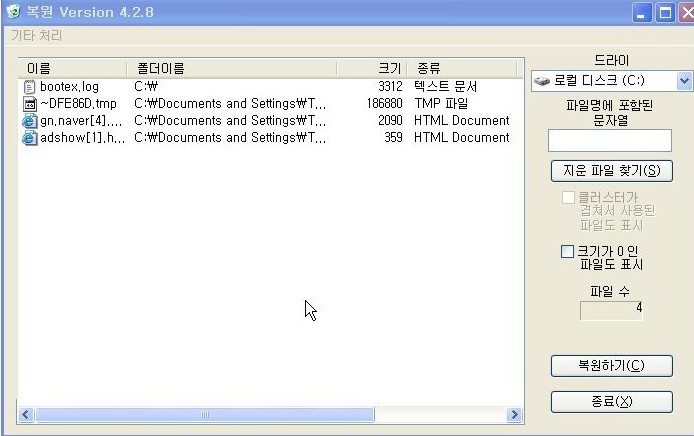
Task: Click the 복원 app icon in the title bar
Action: (x=13, y=11)
